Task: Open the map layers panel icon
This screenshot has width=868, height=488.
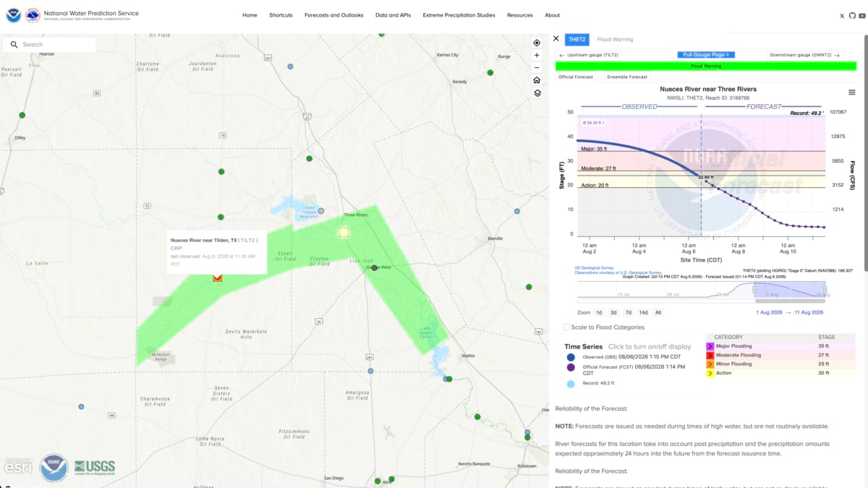Action: [x=537, y=93]
